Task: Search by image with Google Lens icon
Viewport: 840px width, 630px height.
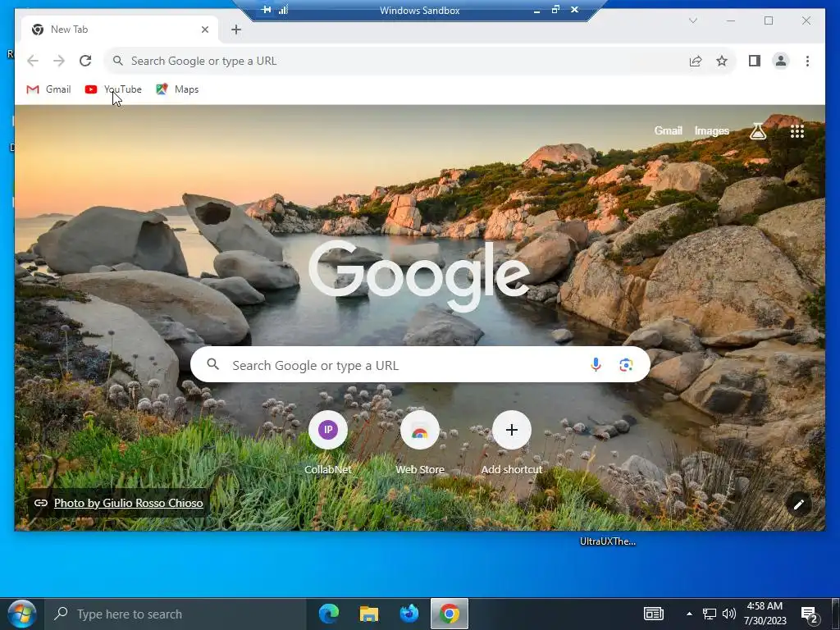Action: pyautogui.click(x=626, y=365)
